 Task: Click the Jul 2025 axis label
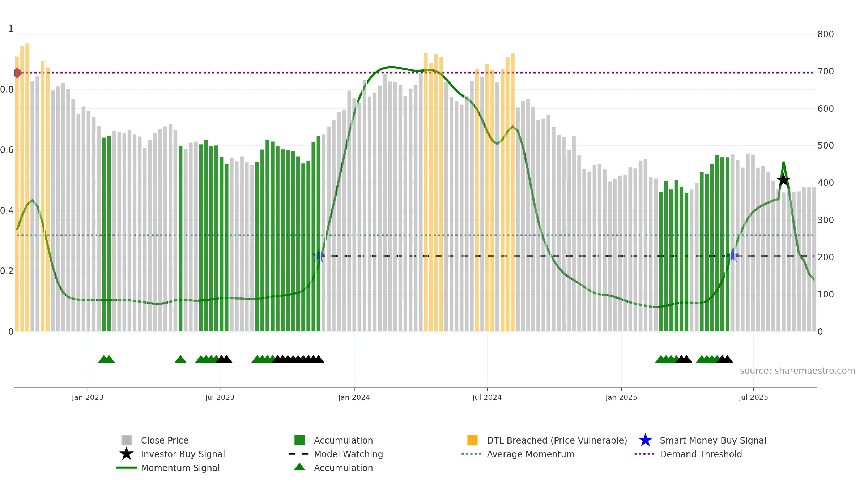click(753, 397)
